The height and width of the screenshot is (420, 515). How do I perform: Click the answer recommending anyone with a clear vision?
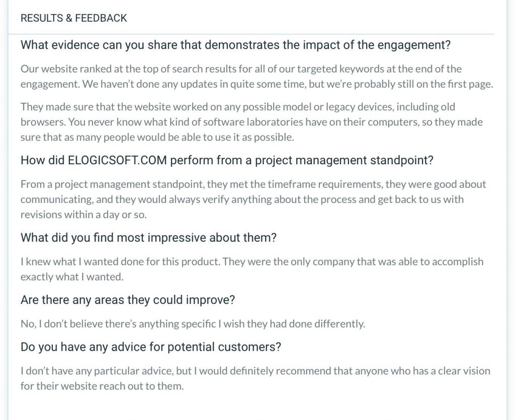(255, 378)
